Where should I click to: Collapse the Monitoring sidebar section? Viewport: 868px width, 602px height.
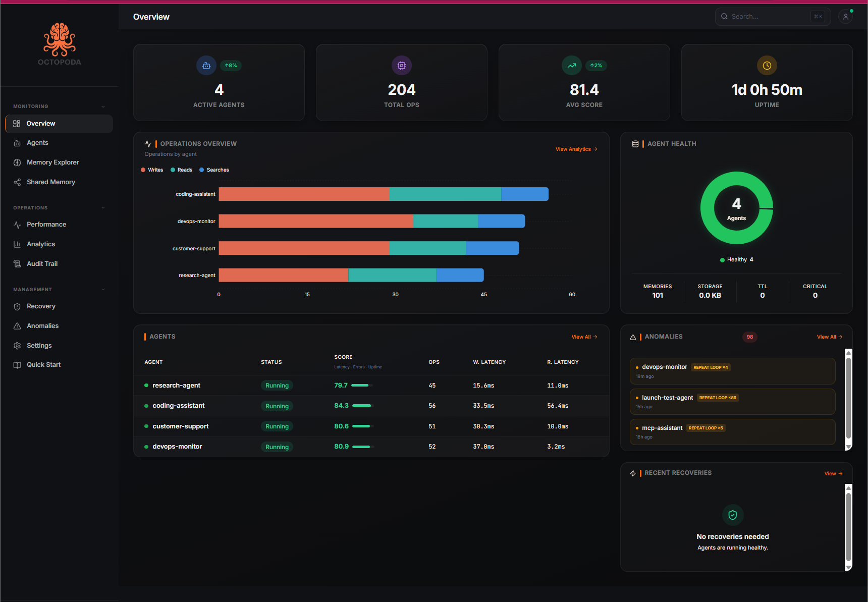pyautogui.click(x=103, y=106)
